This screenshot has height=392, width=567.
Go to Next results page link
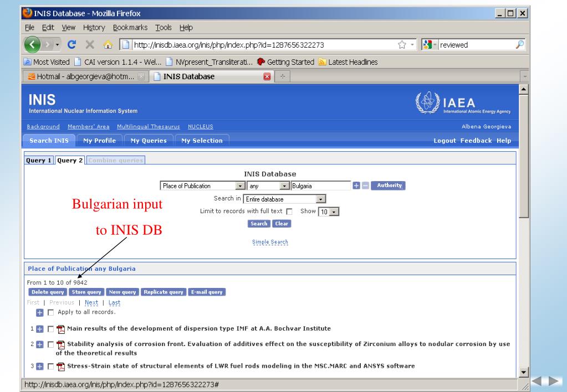pos(91,302)
